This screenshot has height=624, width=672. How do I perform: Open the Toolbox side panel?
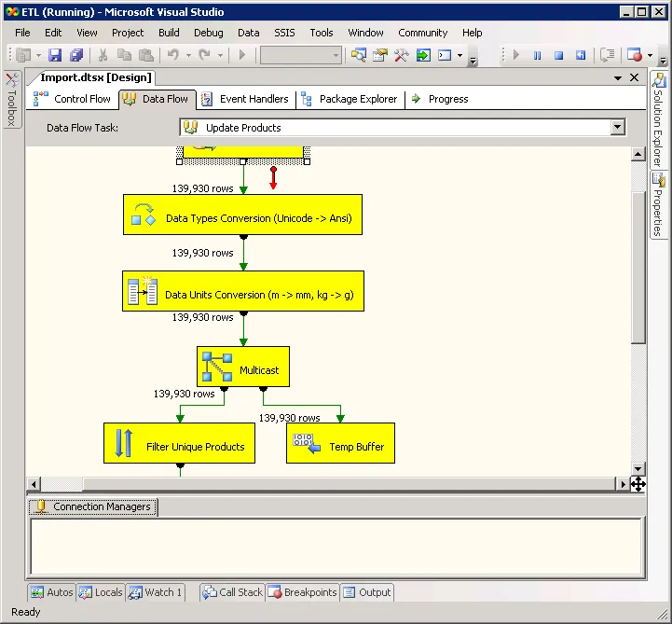click(x=11, y=100)
